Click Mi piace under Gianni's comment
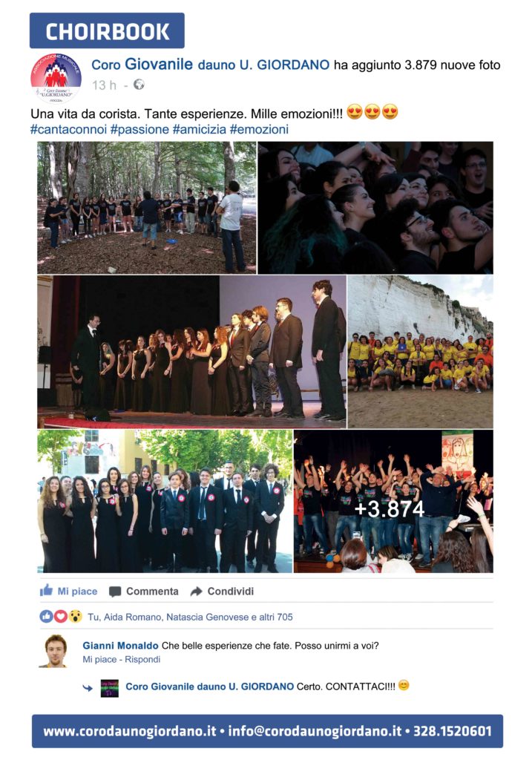This screenshot has width=532, height=760. 99,659
